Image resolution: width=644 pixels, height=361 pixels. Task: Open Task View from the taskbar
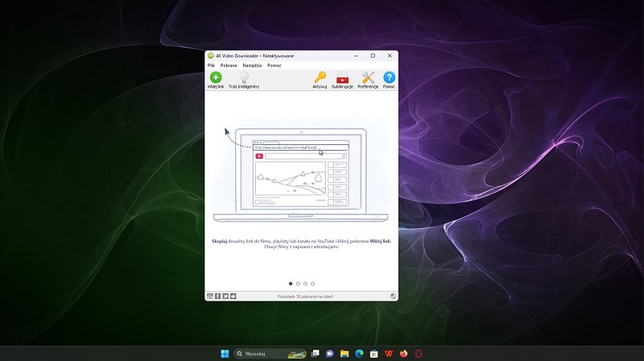point(315,354)
